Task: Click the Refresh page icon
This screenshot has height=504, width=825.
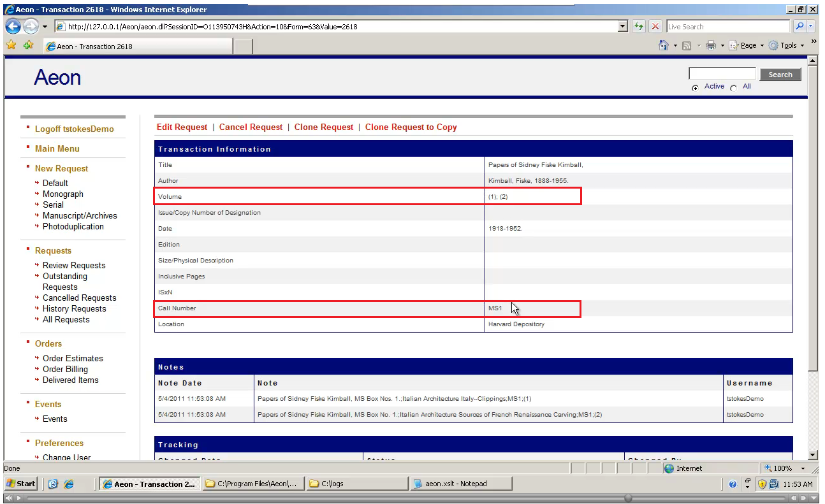Action: [x=638, y=26]
